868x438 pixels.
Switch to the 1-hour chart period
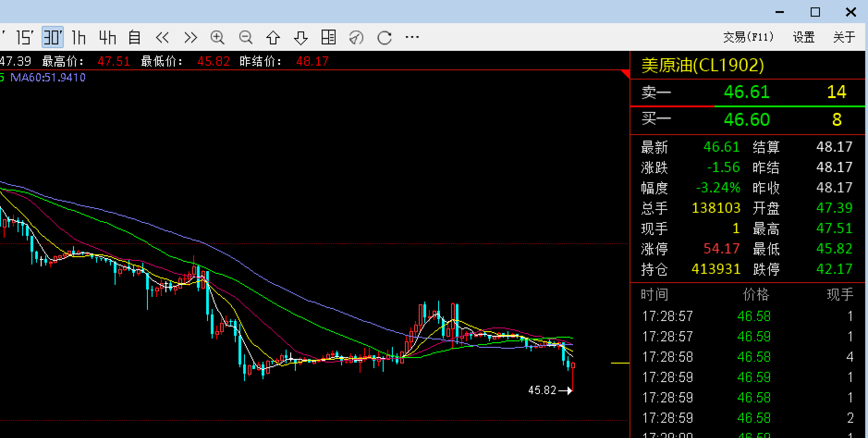79,37
